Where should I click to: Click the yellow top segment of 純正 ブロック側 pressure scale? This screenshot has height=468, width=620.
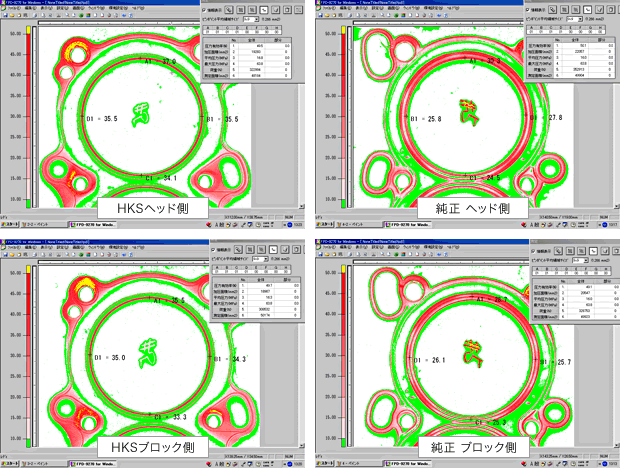(x=343, y=269)
